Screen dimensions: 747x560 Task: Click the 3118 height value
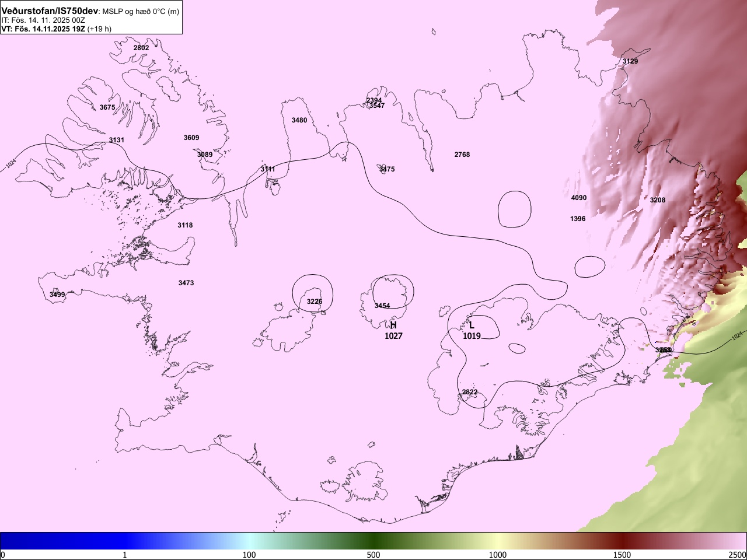click(x=185, y=225)
